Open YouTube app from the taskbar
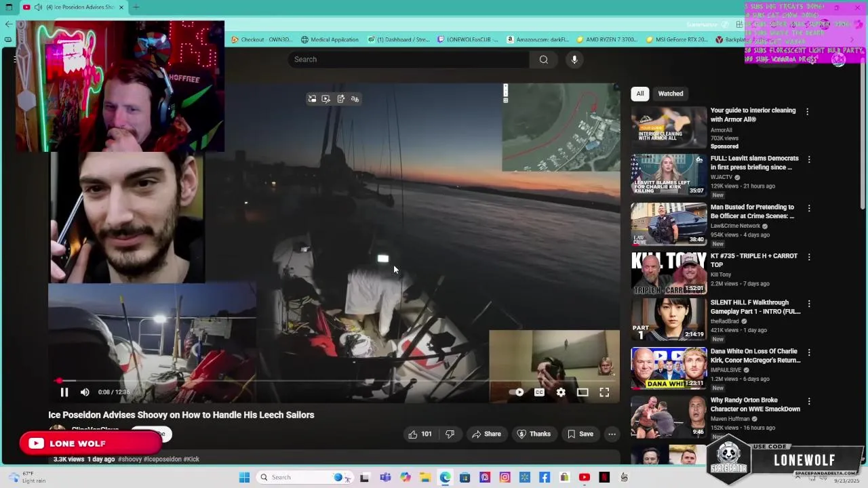Screen dimensions: 868x488 click(x=585, y=477)
